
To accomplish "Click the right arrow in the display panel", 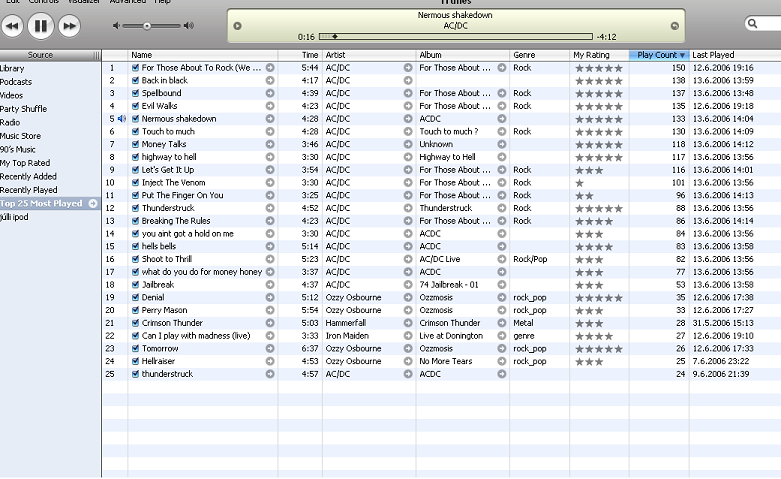I will pos(674,26).
